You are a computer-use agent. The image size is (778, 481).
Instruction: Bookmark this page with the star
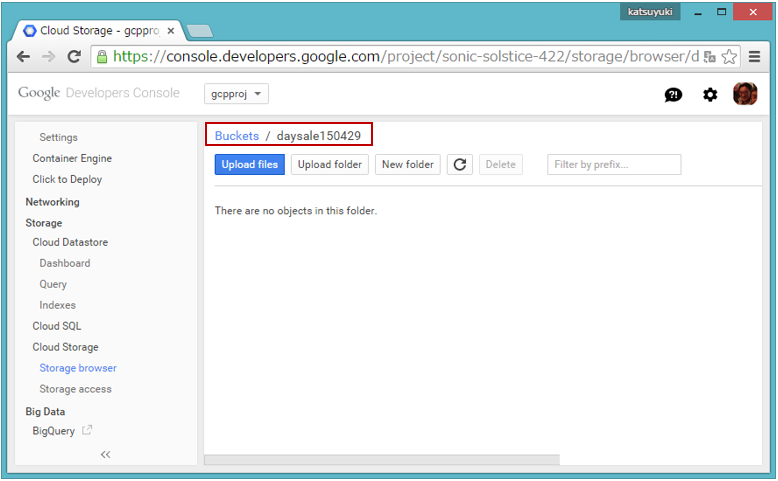[x=729, y=57]
